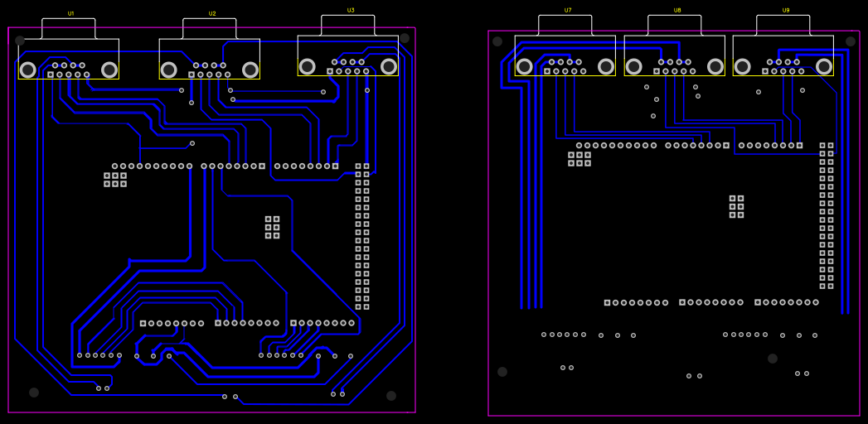Click the U8 reference designator text
Screen dimensions: 868x424
(x=677, y=11)
